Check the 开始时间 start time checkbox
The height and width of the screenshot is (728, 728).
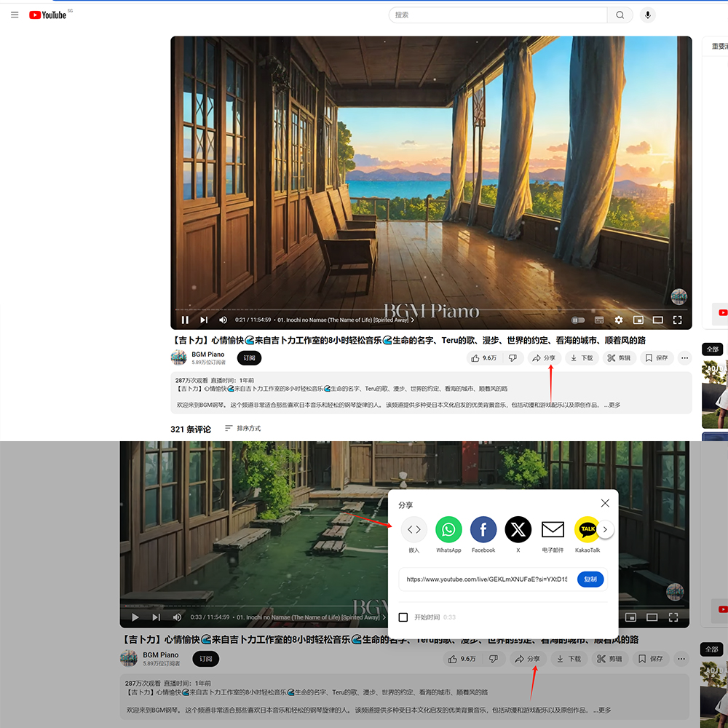(x=403, y=617)
